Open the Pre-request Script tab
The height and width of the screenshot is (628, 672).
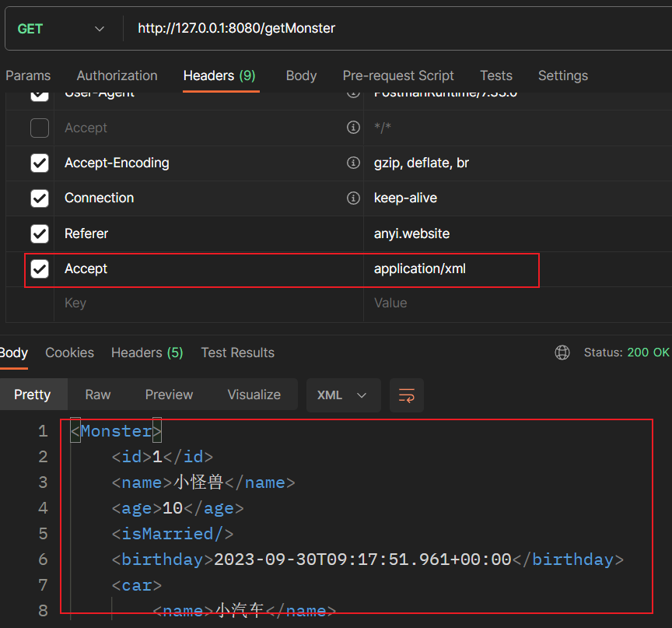(x=398, y=75)
